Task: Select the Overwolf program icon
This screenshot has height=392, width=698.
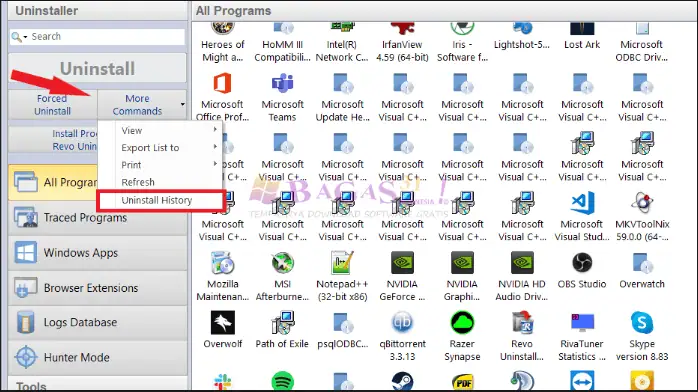Action: (x=222, y=323)
